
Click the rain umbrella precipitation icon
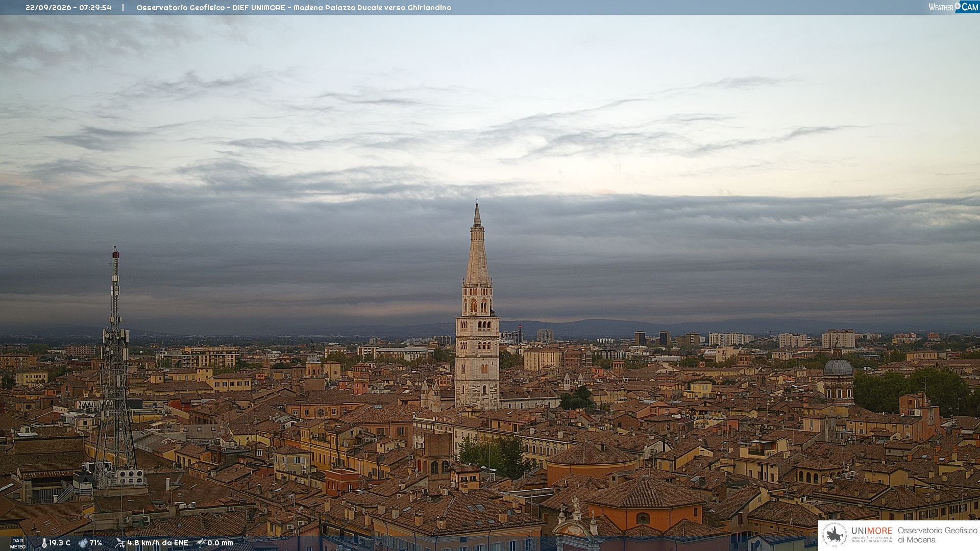click(201, 543)
